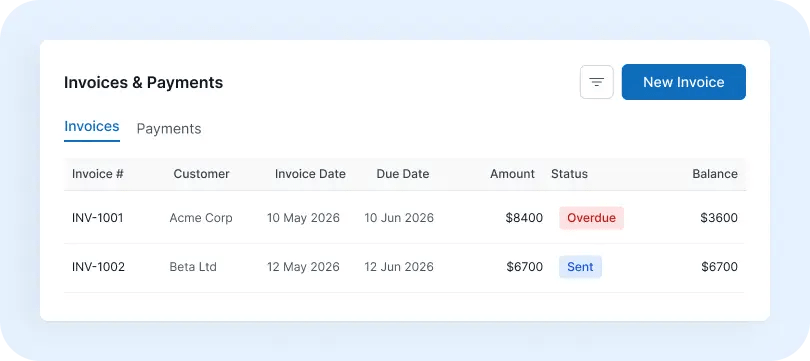Sort by Amount column header
The height and width of the screenshot is (361, 810).
pos(512,174)
